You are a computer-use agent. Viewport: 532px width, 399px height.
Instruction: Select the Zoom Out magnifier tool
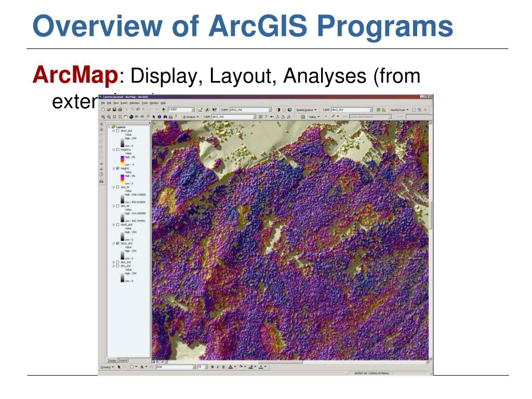tap(109, 117)
